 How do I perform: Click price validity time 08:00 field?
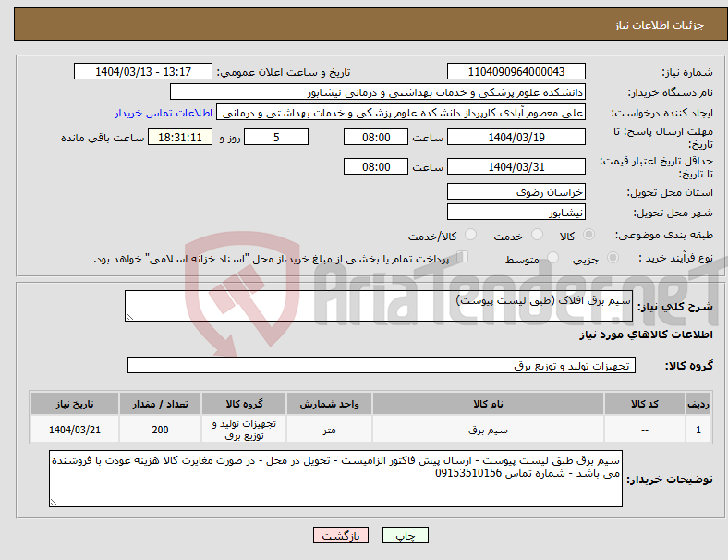[x=376, y=166]
